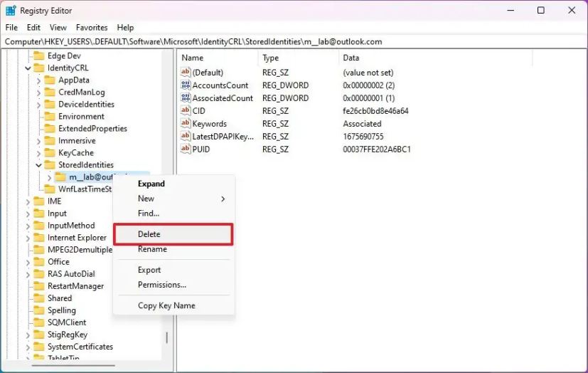Click the StoredIdentities folder icon

[x=50, y=164]
